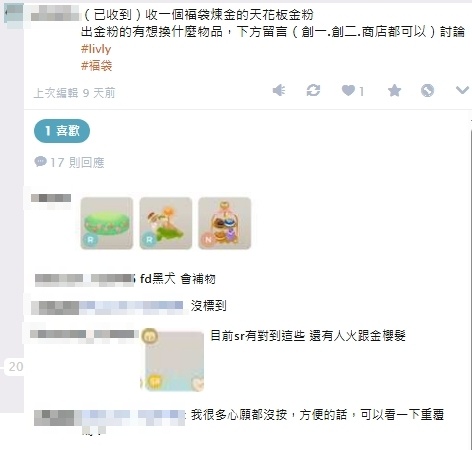The image size is (472, 450).
Task: Open the sr items image in reply
Action: click(172, 360)
